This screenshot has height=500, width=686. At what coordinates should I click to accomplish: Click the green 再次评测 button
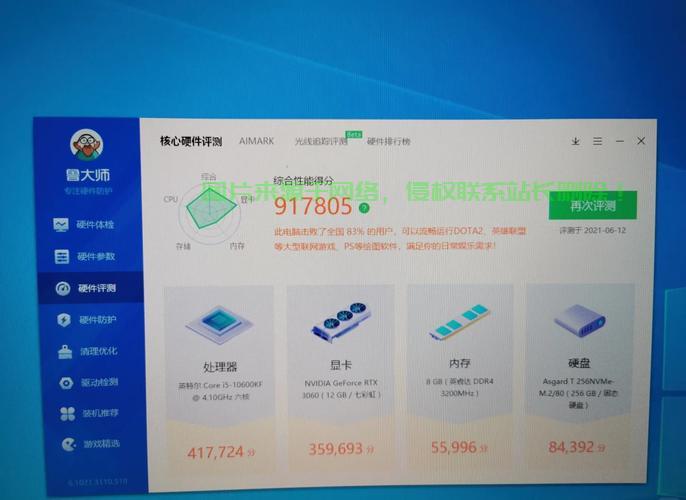click(x=593, y=206)
